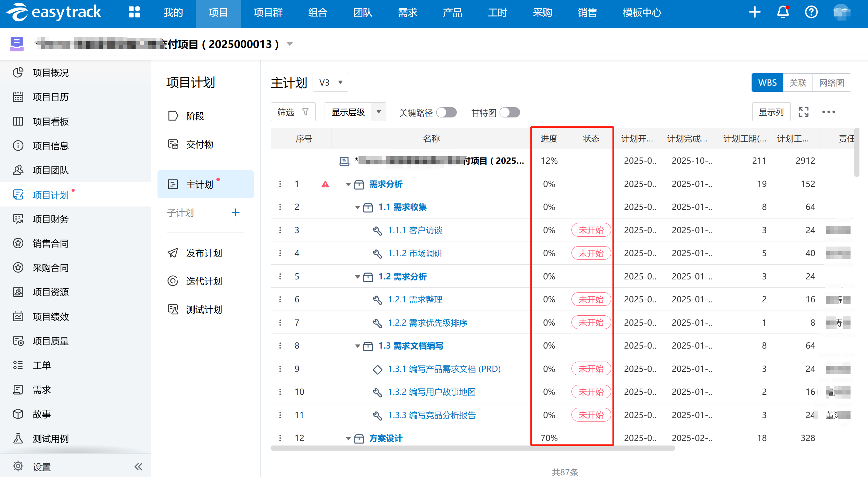Click the 显示列 button

click(x=771, y=112)
